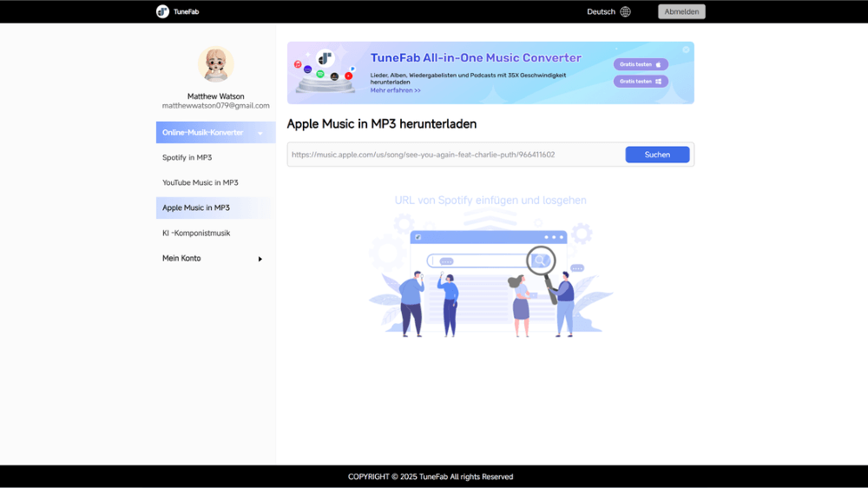868x488 pixels.
Task: Click the Matthew Watson name text
Action: coord(216,96)
